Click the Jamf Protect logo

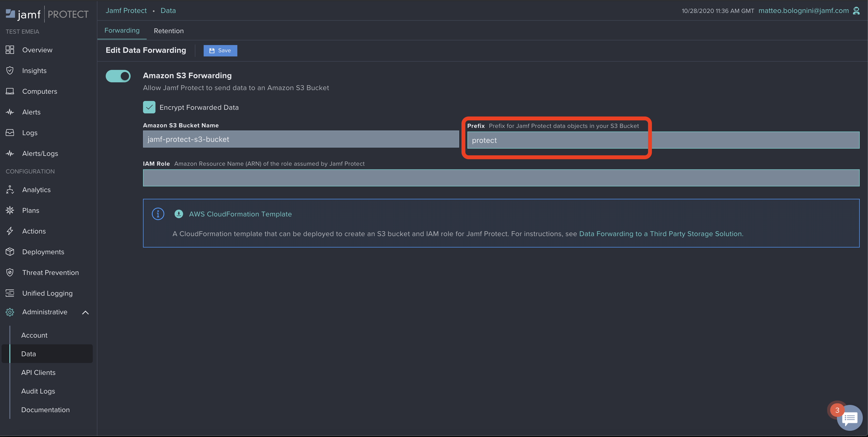47,14
